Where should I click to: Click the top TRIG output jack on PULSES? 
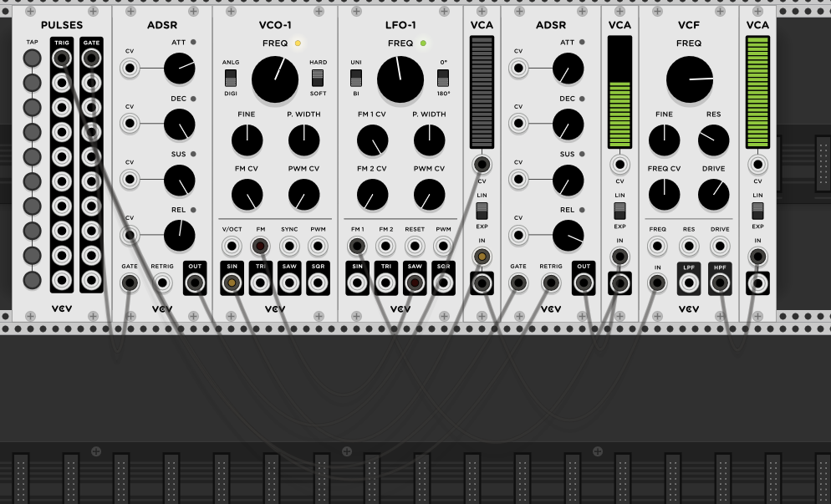(x=62, y=58)
